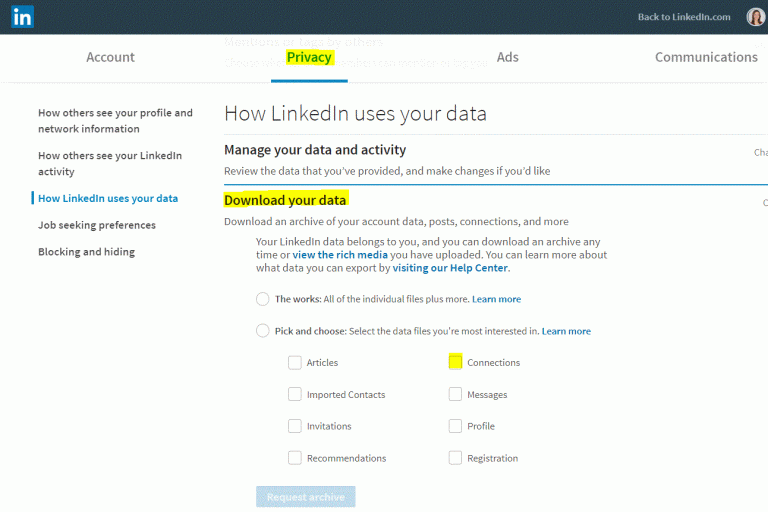
Task: Check the Registration checkbox
Action: click(x=455, y=458)
